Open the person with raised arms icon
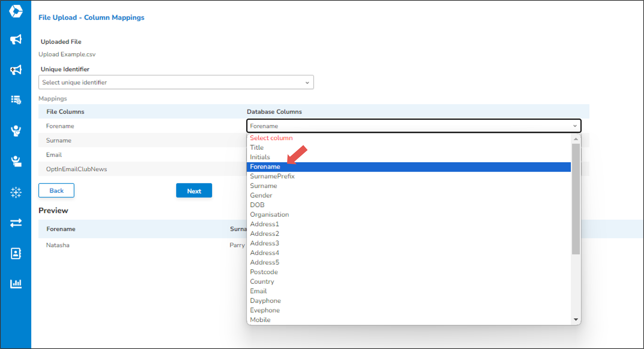The width and height of the screenshot is (644, 349). point(16,131)
